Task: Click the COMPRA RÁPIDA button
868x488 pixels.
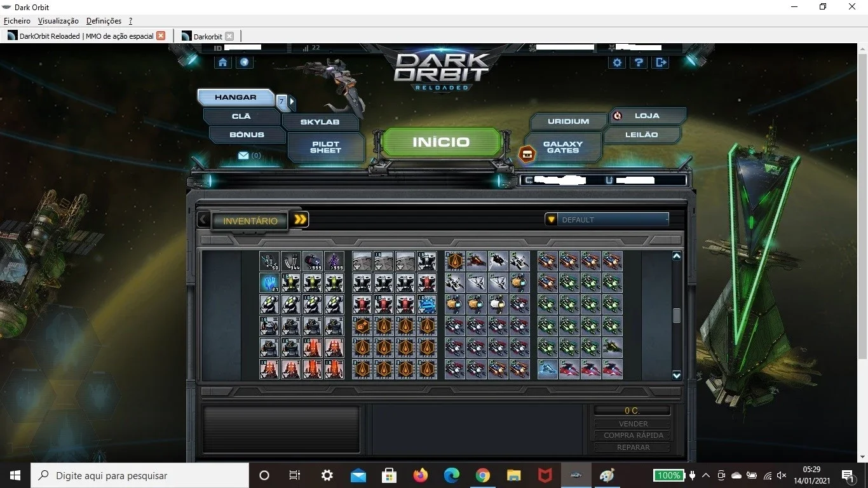Action: tap(633, 435)
